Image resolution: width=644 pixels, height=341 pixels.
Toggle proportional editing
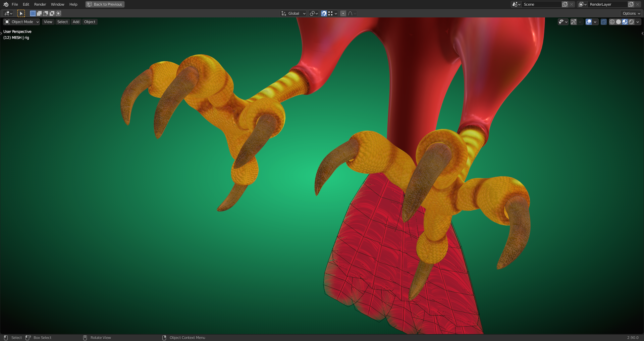[343, 13]
